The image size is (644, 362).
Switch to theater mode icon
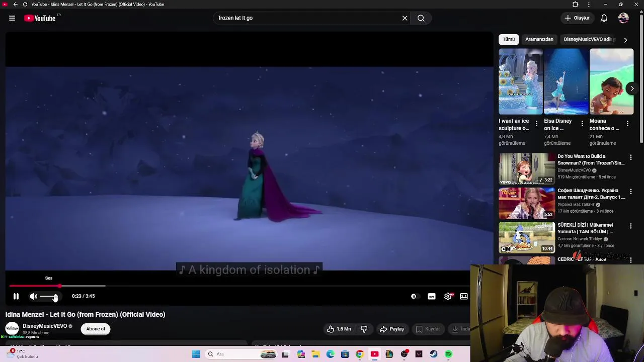(x=464, y=296)
